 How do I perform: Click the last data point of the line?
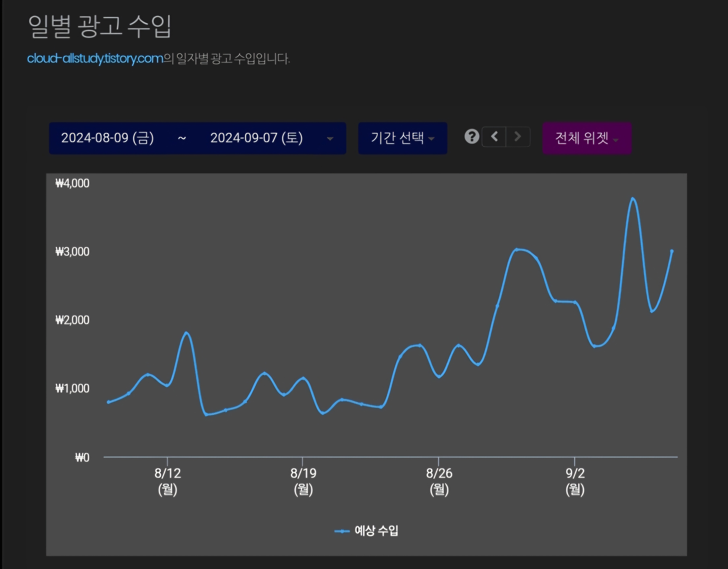pos(672,251)
